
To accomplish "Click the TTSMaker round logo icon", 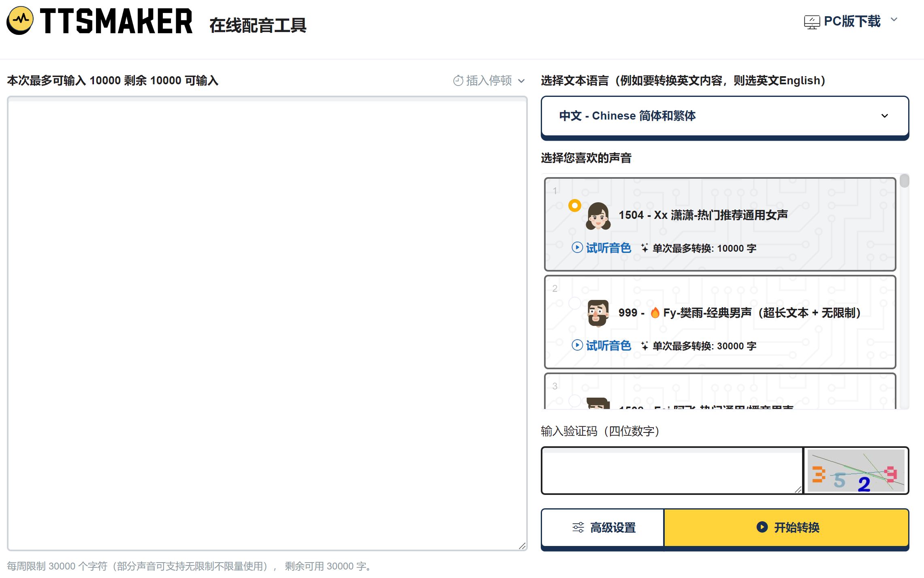I will 20,21.
